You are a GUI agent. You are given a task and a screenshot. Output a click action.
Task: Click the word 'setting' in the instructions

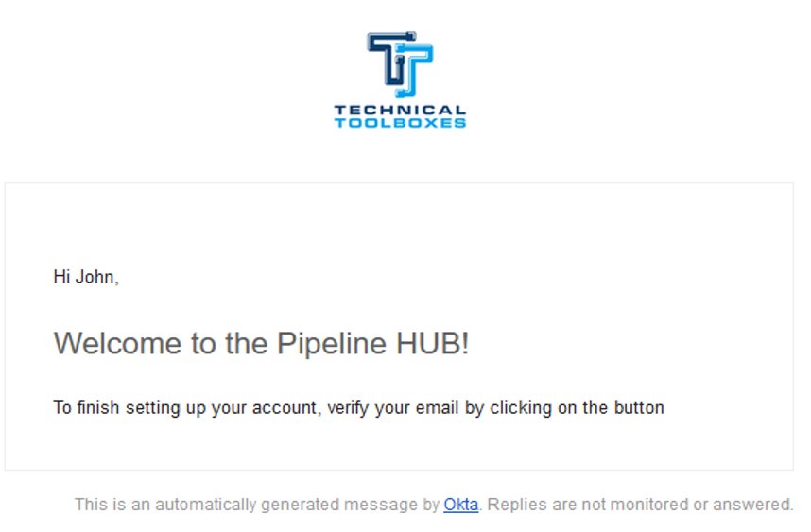152,407
